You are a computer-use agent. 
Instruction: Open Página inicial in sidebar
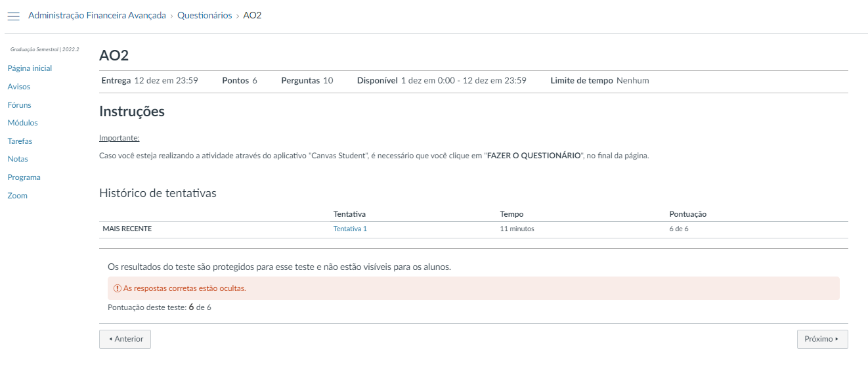[x=30, y=68]
